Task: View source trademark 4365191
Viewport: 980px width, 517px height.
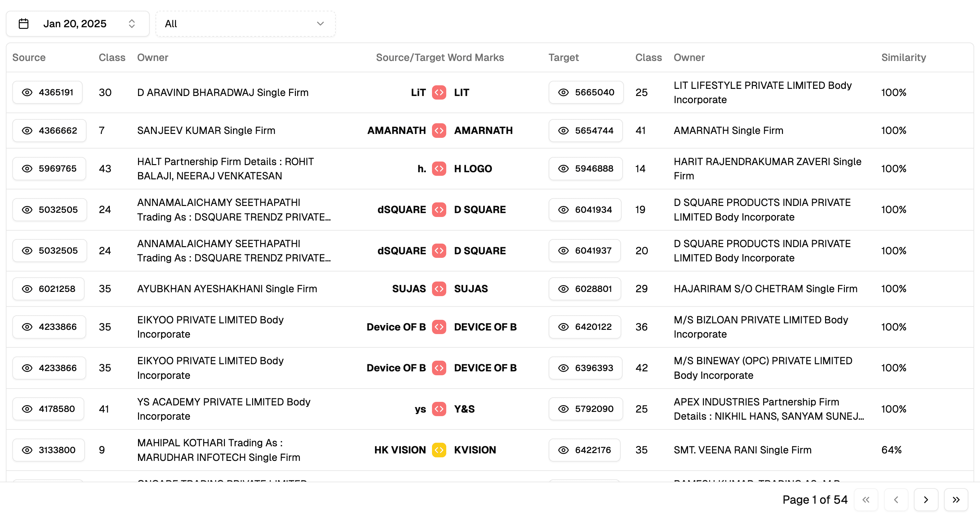Action: coord(48,92)
